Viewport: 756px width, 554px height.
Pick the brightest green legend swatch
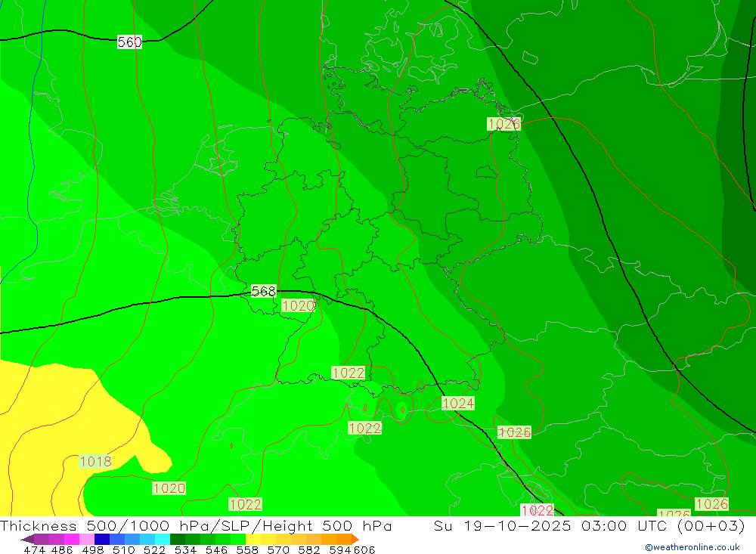pos(238,539)
